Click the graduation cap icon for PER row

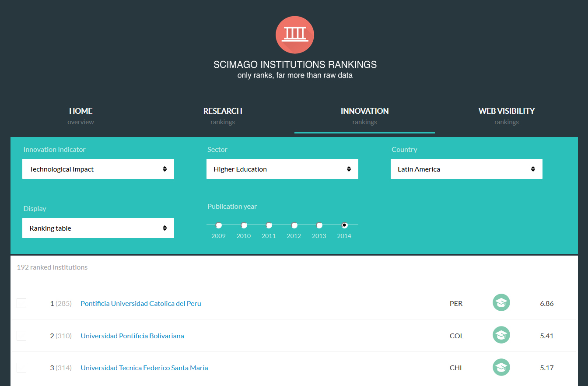click(501, 303)
